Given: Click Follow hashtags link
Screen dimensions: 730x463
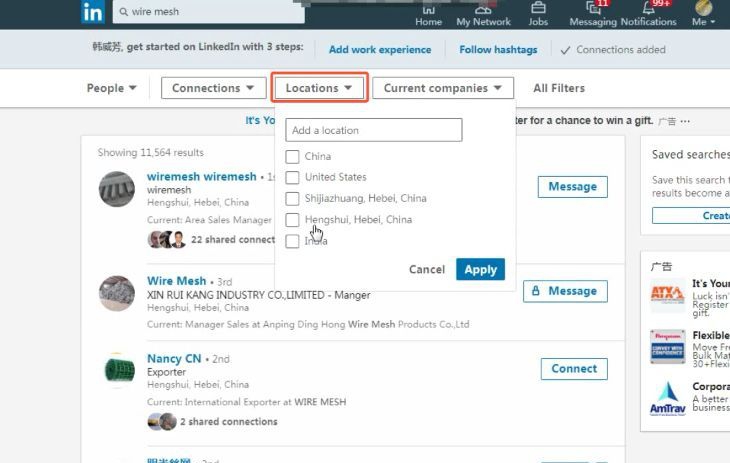Looking at the screenshot, I should 498,49.
